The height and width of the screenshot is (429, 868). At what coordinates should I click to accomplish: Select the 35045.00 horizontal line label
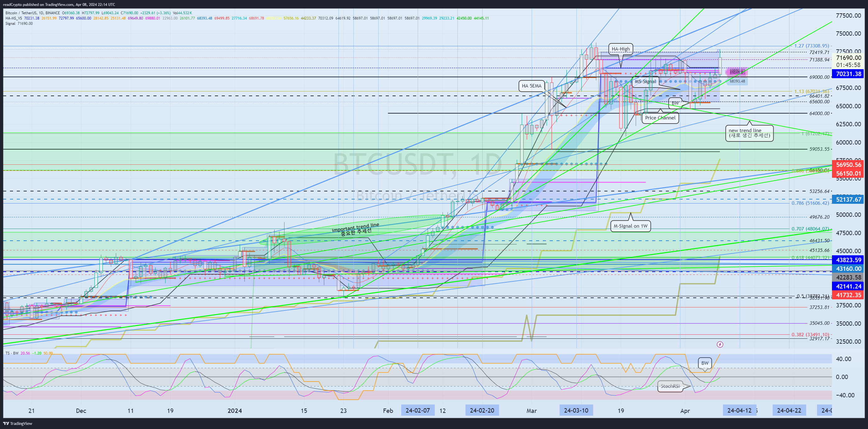click(x=819, y=323)
